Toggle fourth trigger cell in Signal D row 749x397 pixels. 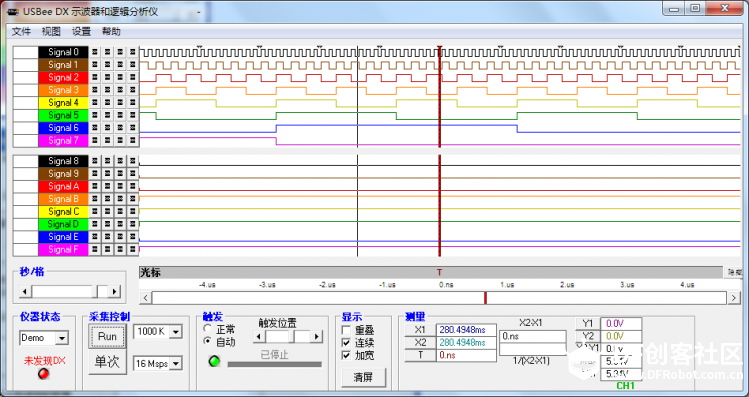point(132,224)
